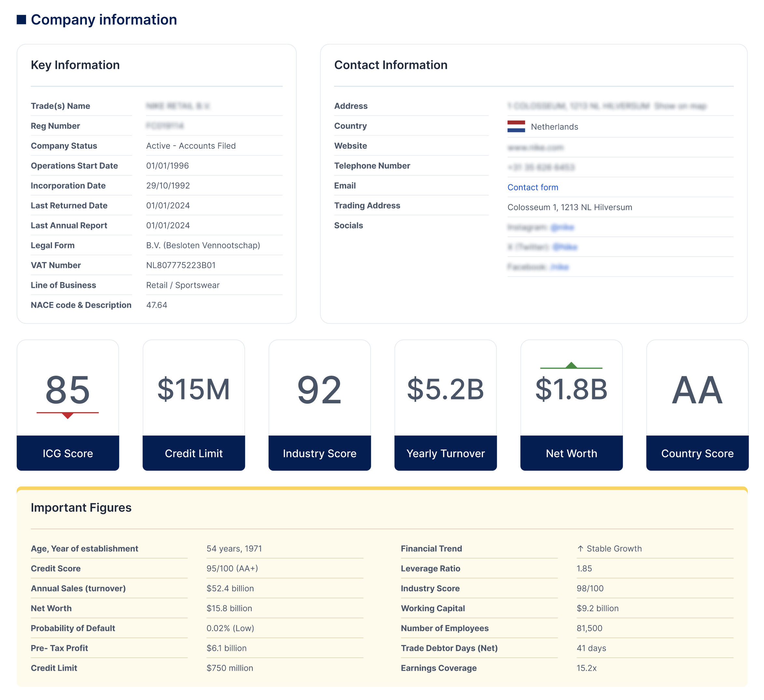Click the square bullet beside Company information

(x=21, y=20)
